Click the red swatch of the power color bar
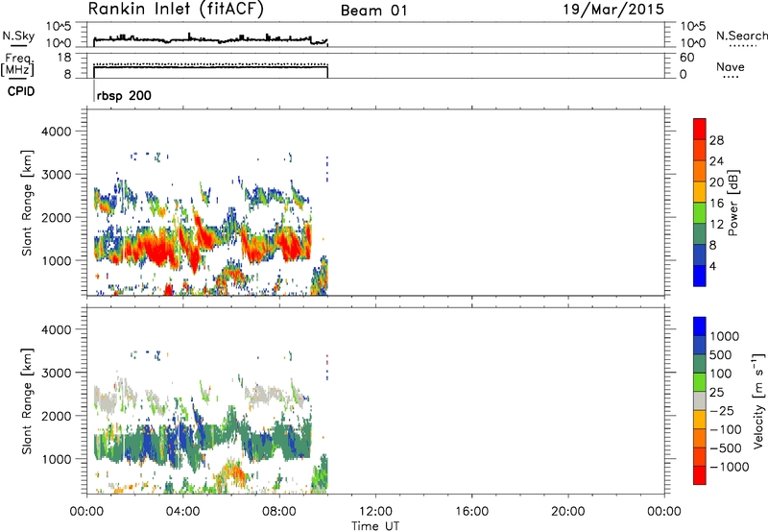 point(700,130)
